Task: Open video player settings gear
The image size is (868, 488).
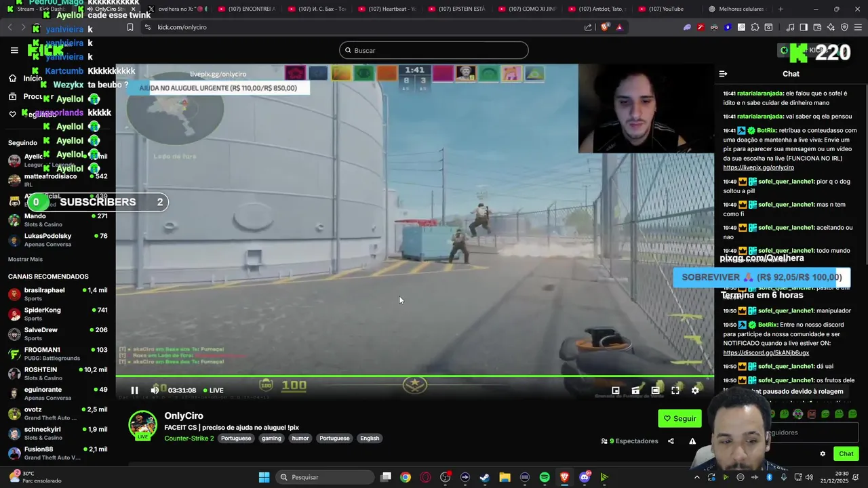Action: tap(695, 390)
